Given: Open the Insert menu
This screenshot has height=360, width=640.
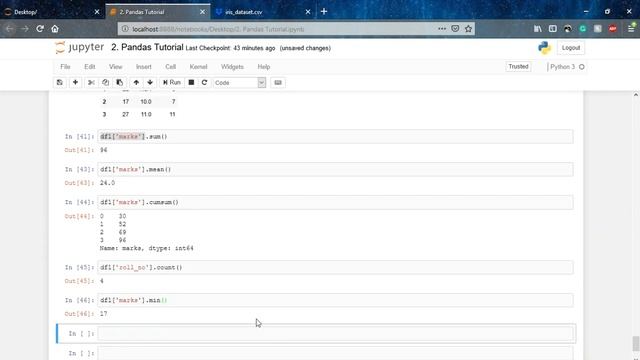Looking at the screenshot, I should 144,67.
